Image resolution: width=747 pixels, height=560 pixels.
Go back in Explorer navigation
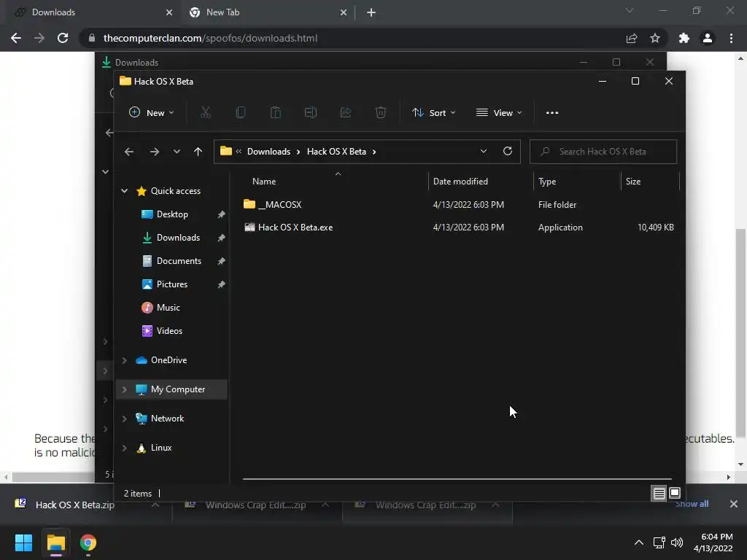[128, 152]
